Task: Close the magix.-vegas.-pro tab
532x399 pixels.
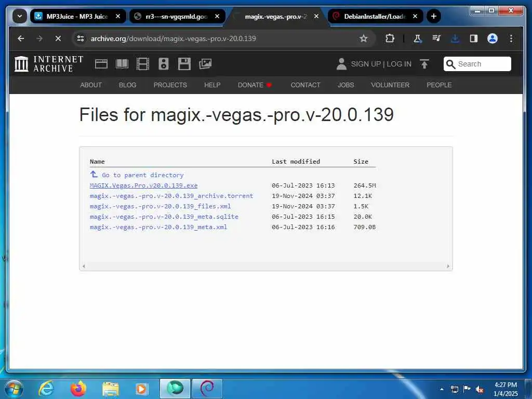Action: point(316,16)
